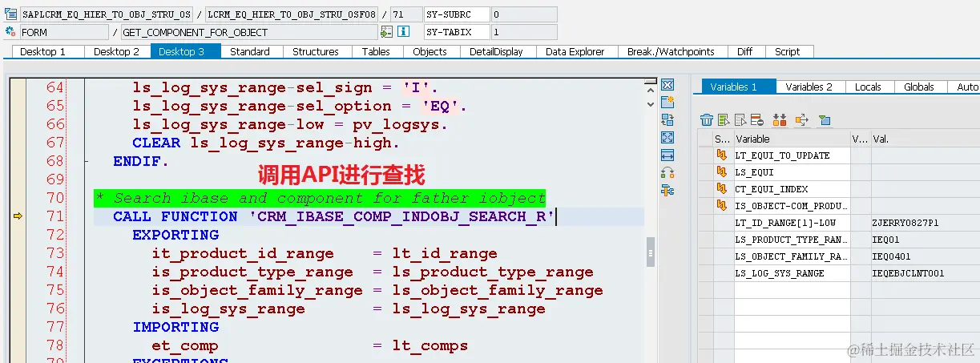This screenshot has height=363, width=980.
Task: Collapse the code block at line 68
Action: click(x=86, y=161)
